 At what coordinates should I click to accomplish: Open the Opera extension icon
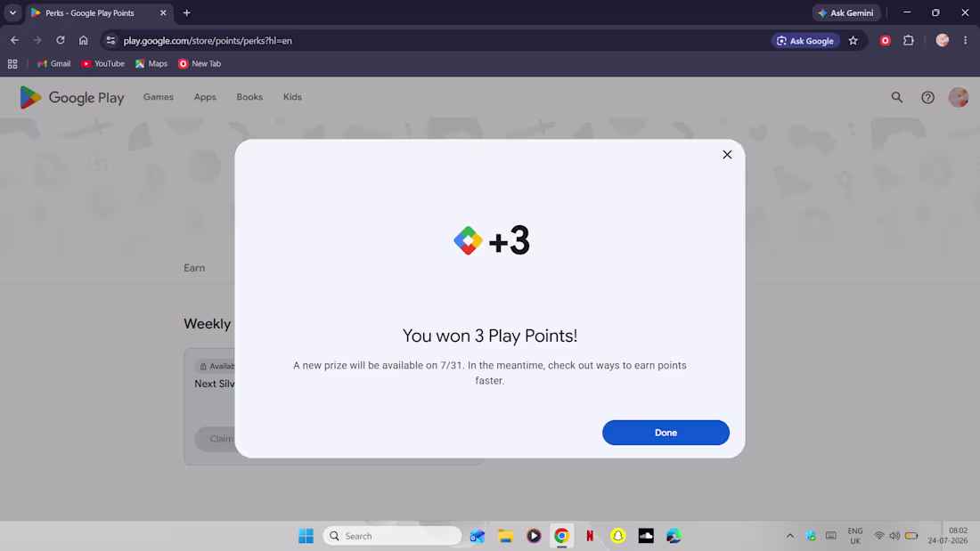pos(885,41)
